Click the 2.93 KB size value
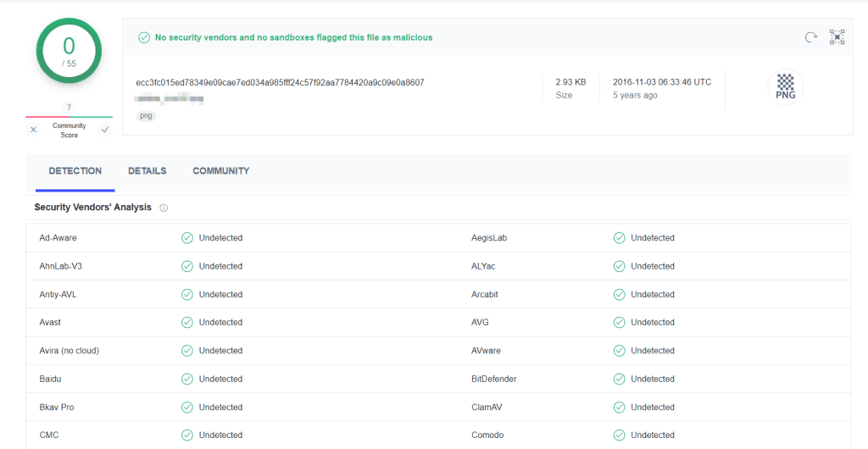Screen dimensions: 868x449 click(x=570, y=82)
